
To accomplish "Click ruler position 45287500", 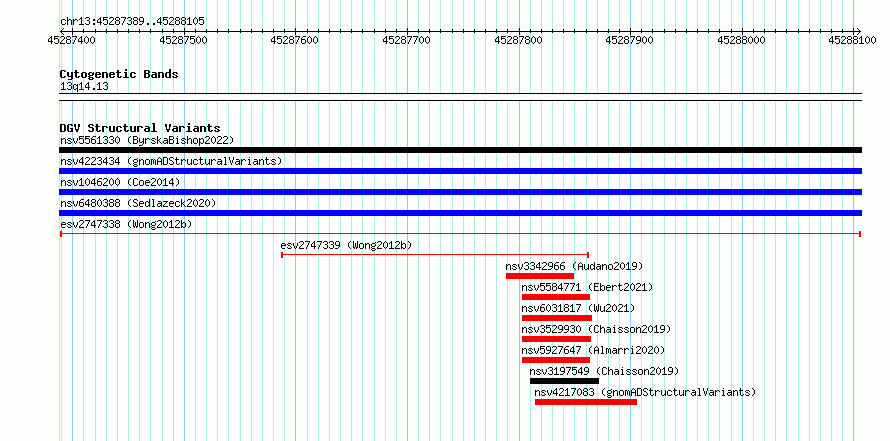I will 183,40.
